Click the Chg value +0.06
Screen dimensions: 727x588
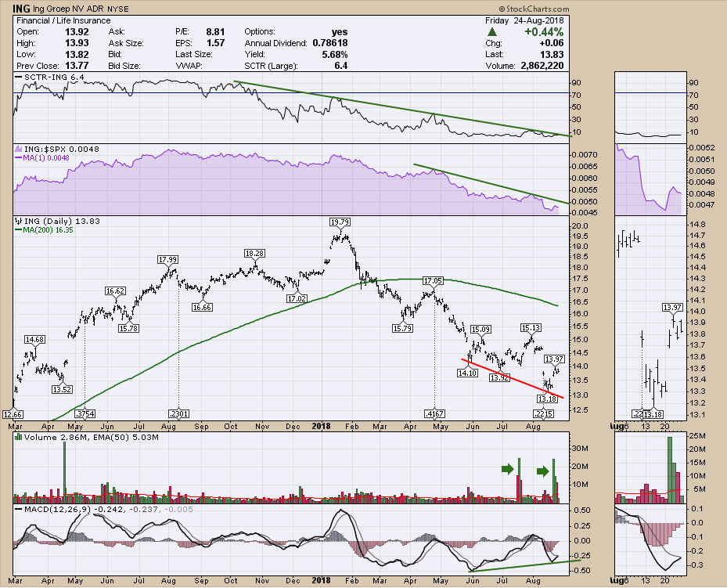[x=552, y=43]
